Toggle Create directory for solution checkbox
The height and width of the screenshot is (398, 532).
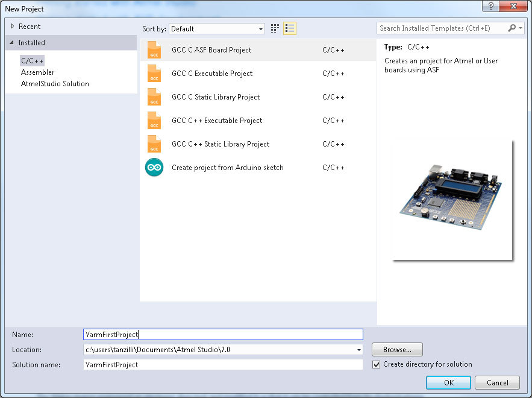tap(376, 364)
